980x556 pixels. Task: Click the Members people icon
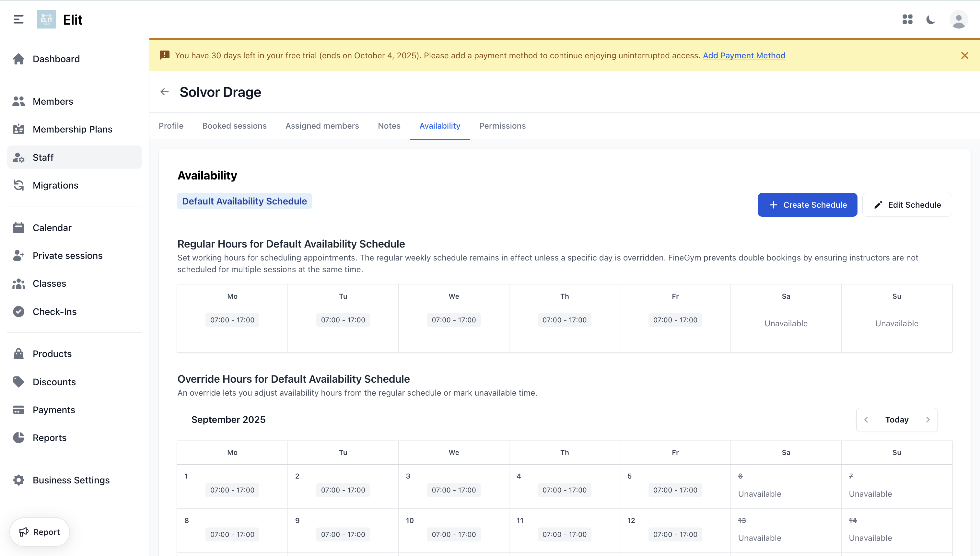(x=18, y=101)
